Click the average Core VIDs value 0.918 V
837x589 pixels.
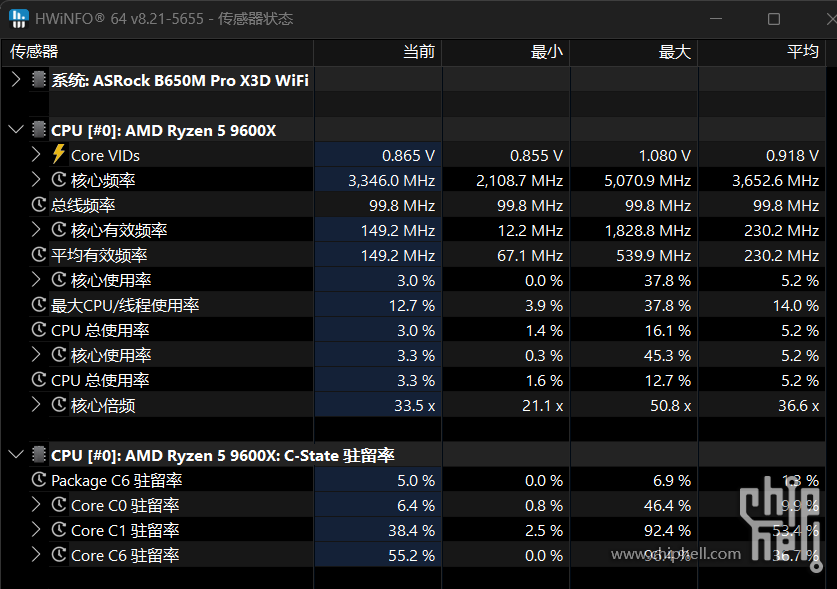click(x=793, y=155)
